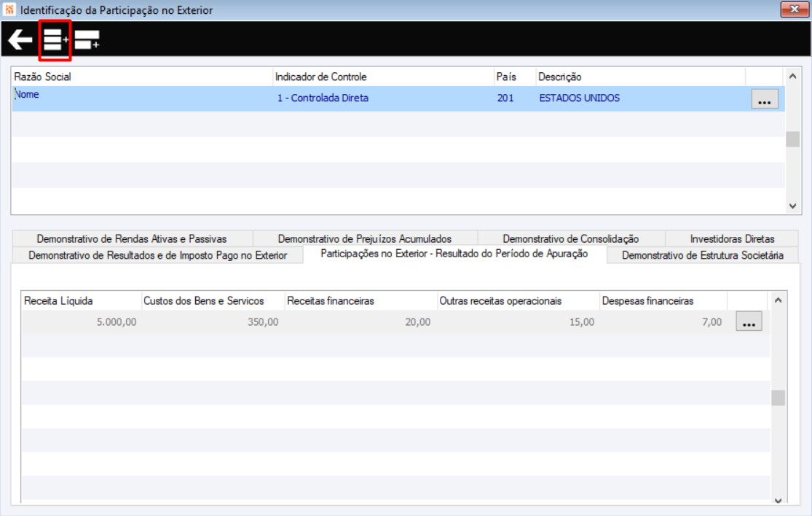Click the Receita Líquida column header
Screen dimensions: 812x516
click(x=82, y=301)
